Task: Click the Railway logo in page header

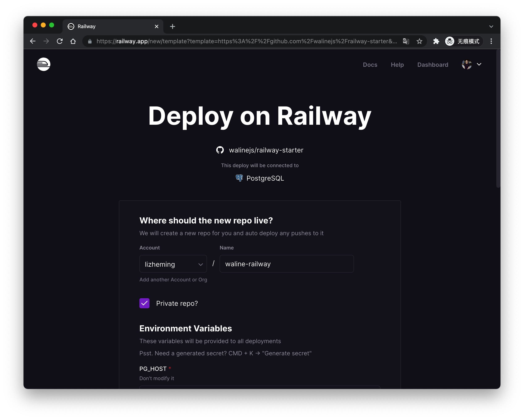Action: (x=43, y=64)
